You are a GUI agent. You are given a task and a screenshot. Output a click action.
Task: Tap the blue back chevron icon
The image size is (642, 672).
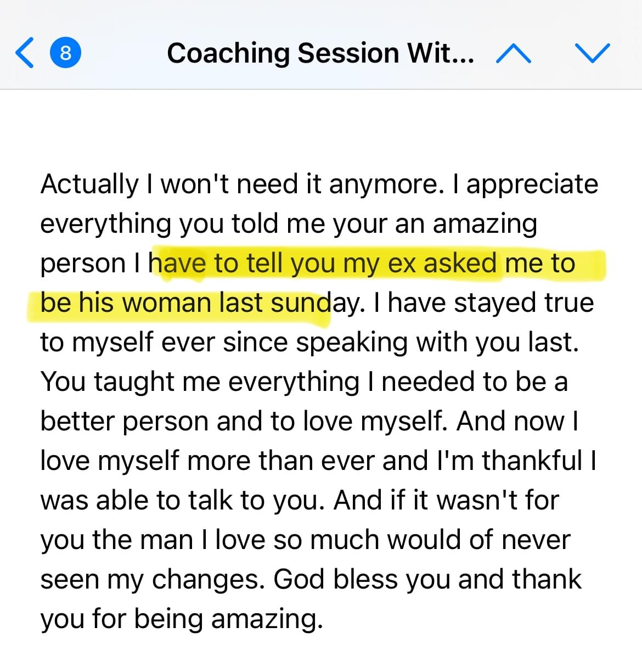[25, 53]
